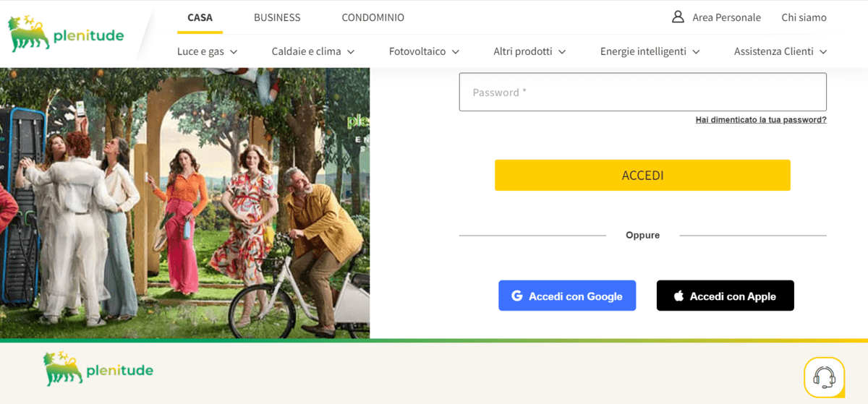This screenshot has height=404, width=868.
Task: Click the Google G icon
Action: click(x=516, y=296)
